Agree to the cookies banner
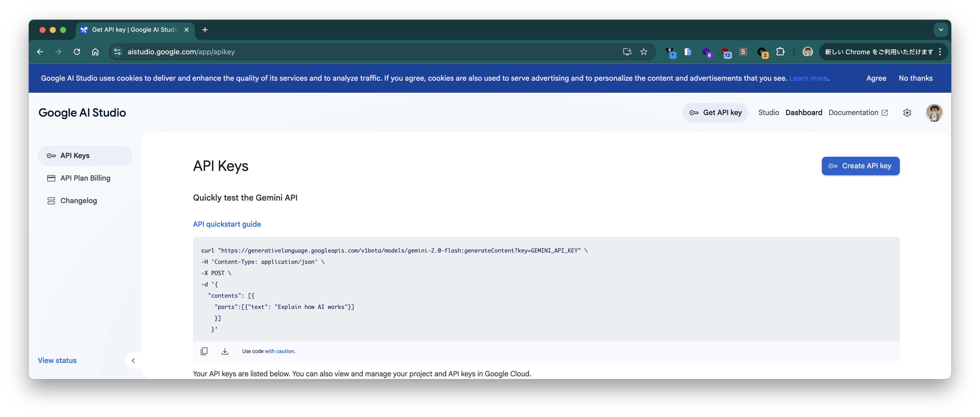 (x=876, y=78)
